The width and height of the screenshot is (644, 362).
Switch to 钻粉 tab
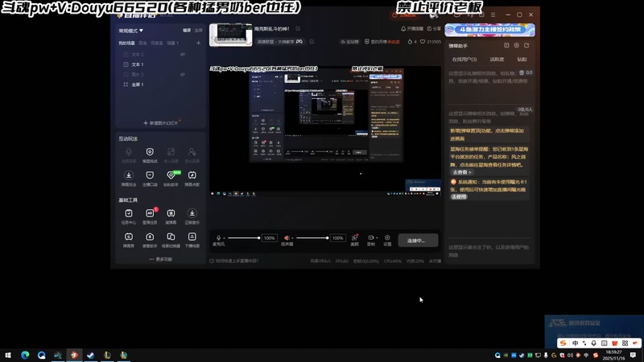pos(522,60)
